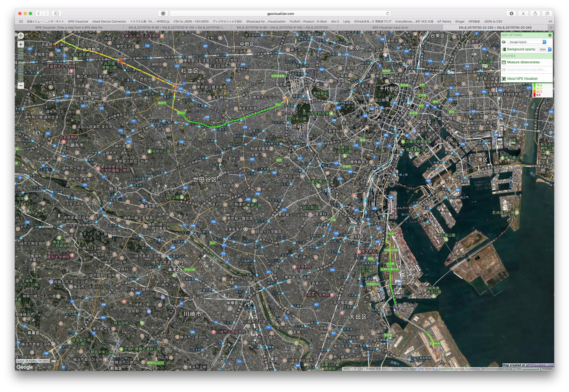Viewport: 569px width, 392px height.
Task: Open EverySense 8月14日 bookmark
Action: [x=414, y=21]
